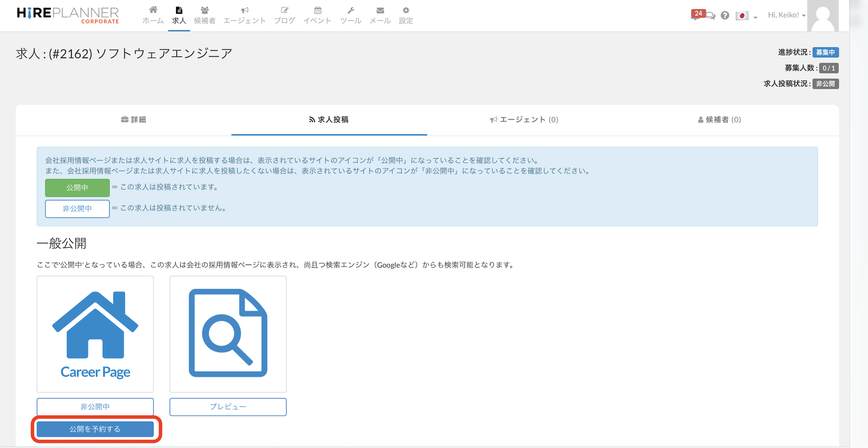
Task: Open the help question mark icon
Action: (725, 15)
